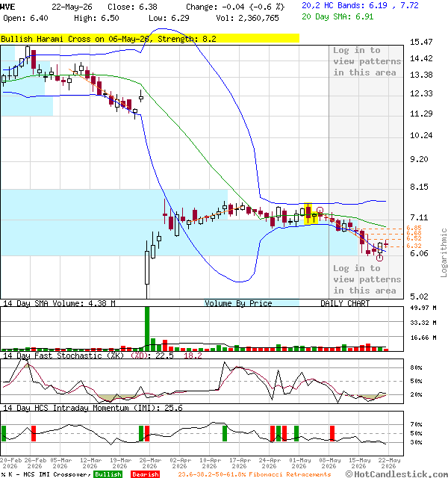Click the first green IMI crossover bar

pos(4,433)
